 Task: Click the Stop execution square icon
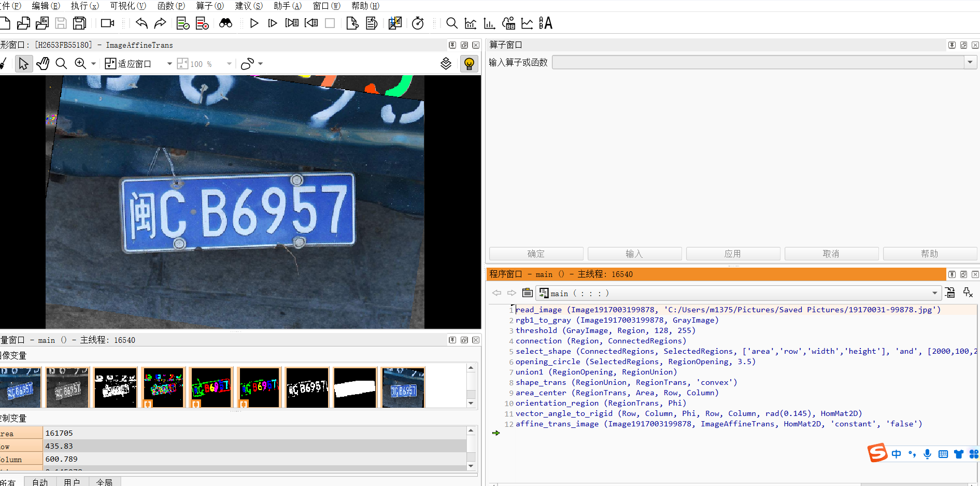point(330,23)
